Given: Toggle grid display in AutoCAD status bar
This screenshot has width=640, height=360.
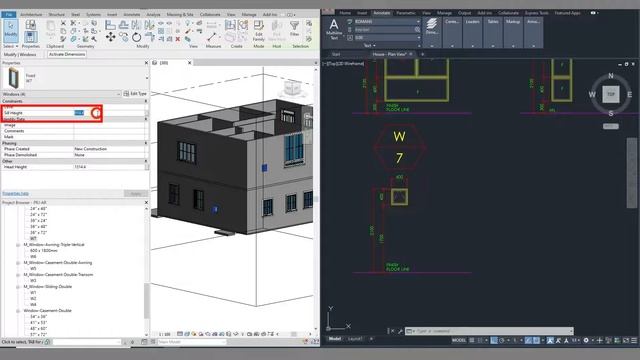Looking at the screenshot, I should pos(472,340).
